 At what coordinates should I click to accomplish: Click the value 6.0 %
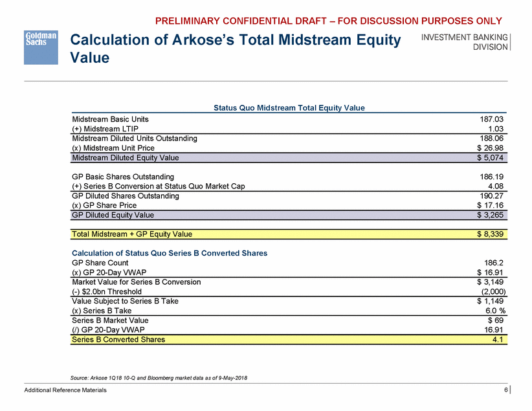click(x=495, y=311)
